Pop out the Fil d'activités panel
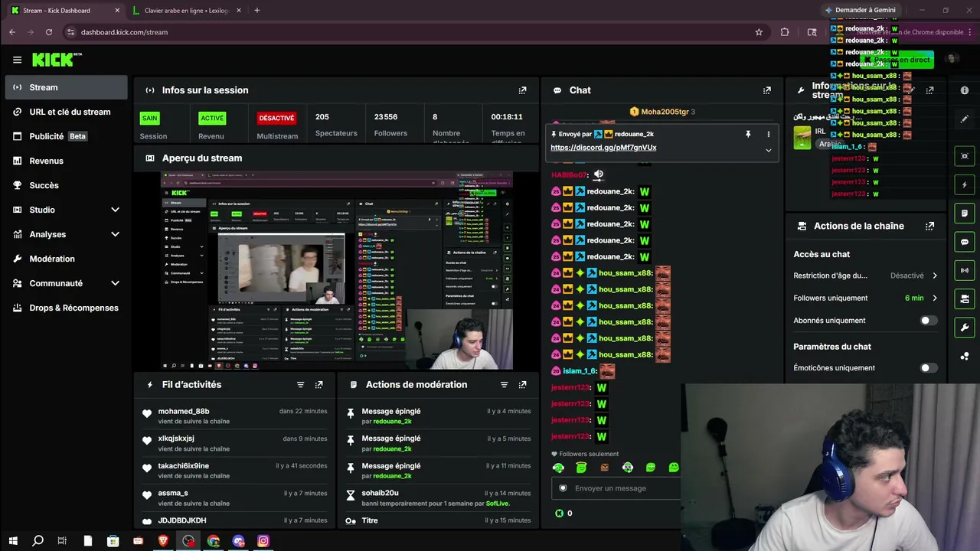 click(318, 385)
